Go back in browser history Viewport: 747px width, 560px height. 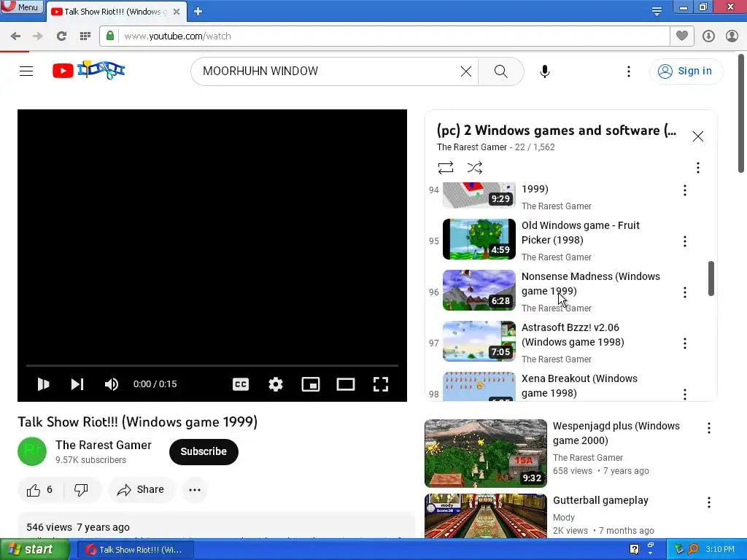pos(15,36)
